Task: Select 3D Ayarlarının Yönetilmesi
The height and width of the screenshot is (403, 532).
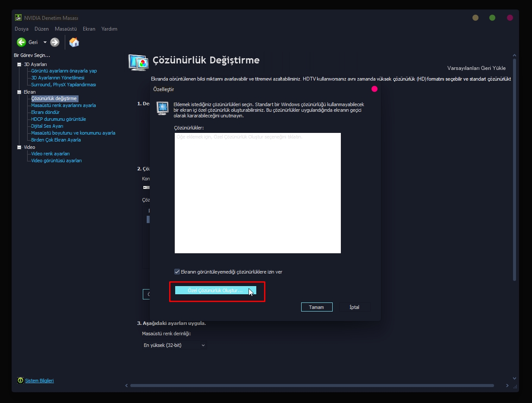Action: [58, 78]
